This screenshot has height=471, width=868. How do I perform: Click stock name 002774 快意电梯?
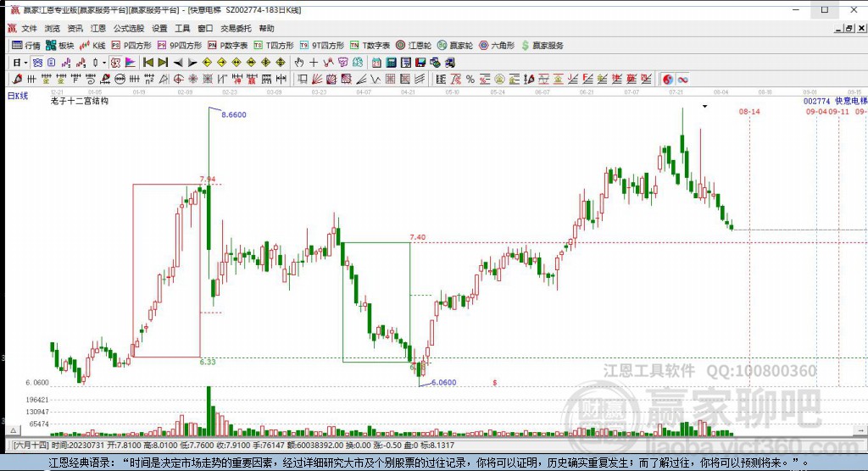(835, 101)
